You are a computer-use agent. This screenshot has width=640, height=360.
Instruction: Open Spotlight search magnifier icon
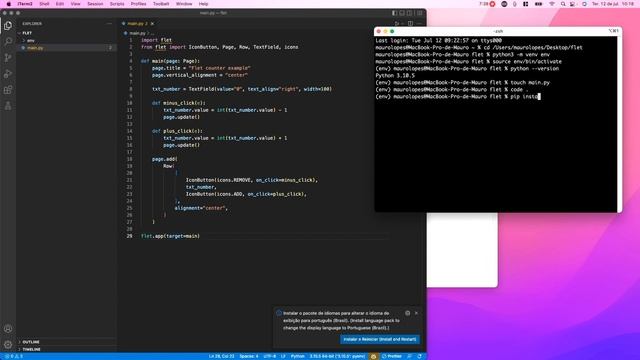pos(563,4)
